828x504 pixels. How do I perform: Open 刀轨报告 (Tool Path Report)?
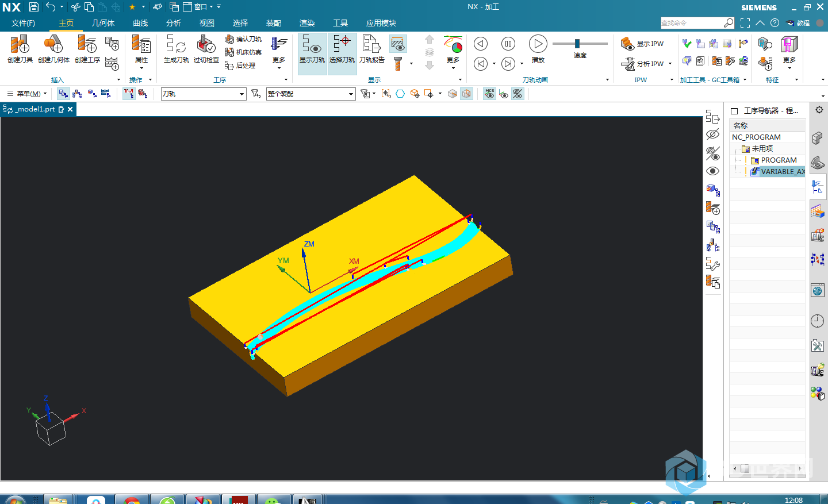(372, 49)
